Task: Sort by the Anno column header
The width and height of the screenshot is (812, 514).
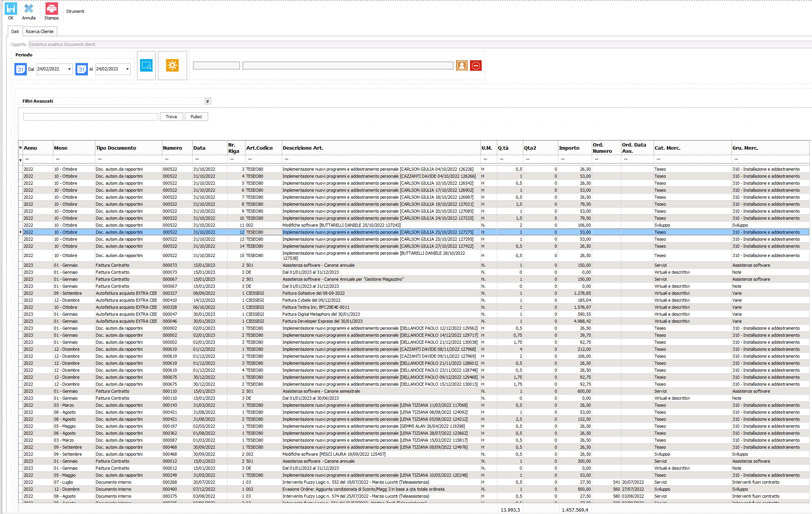Action: click(x=38, y=148)
